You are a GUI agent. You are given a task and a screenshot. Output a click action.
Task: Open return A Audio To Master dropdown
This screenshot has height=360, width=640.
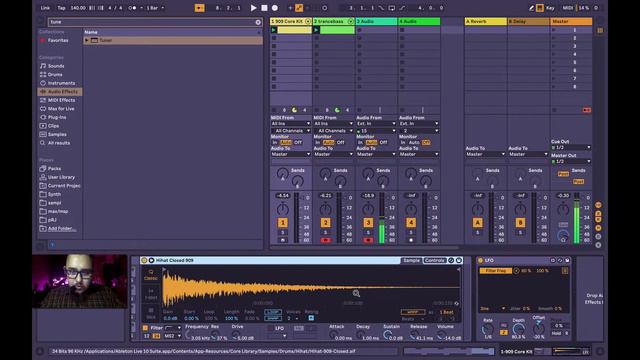pos(486,154)
